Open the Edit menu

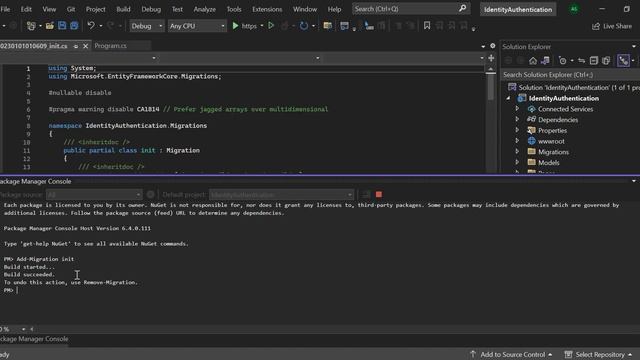pos(26,9)
